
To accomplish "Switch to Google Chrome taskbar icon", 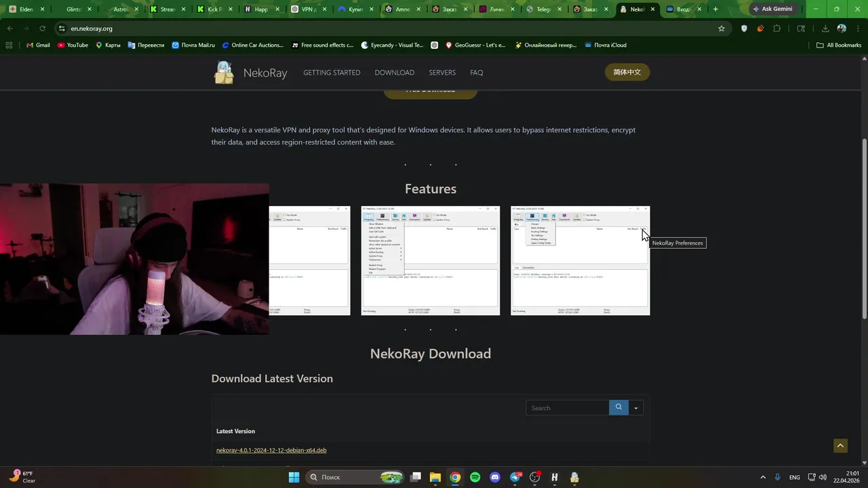I will click(x=455, y=477).
